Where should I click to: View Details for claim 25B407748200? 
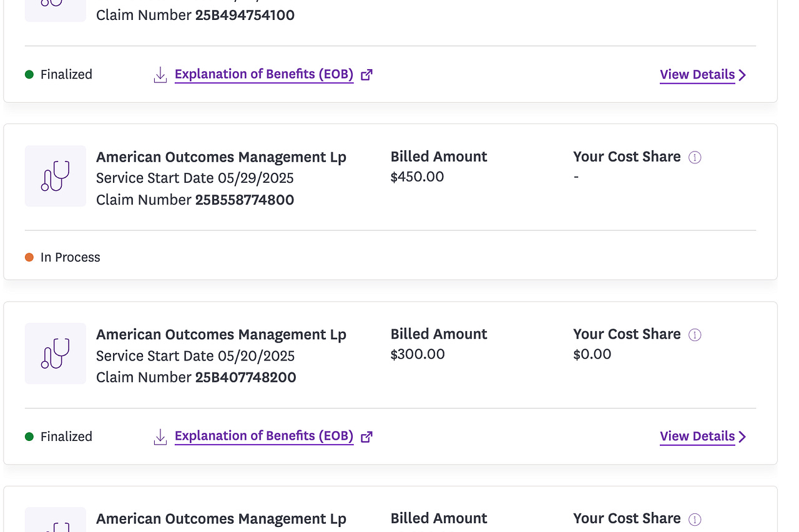697,437
